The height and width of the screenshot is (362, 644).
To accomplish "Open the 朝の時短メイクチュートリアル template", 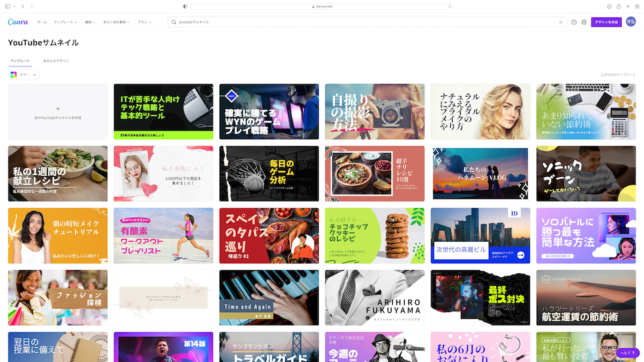I will click(58, 236).
